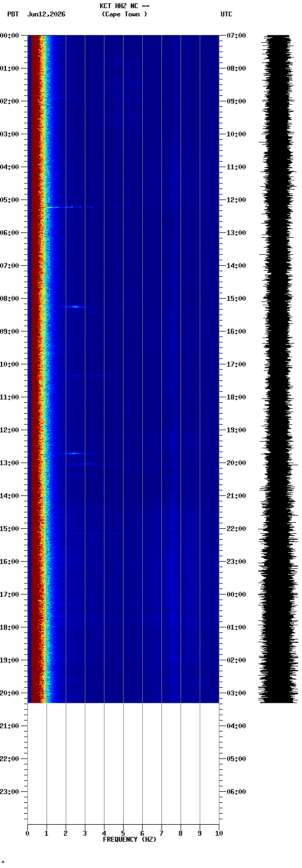Click the UTC time label '06:00'

point(236,792)
